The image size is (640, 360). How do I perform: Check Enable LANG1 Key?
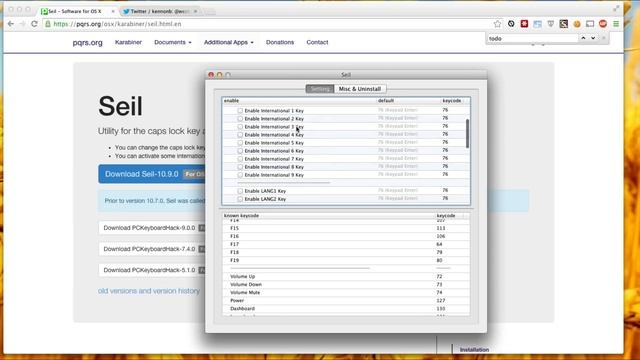(240, 191)
